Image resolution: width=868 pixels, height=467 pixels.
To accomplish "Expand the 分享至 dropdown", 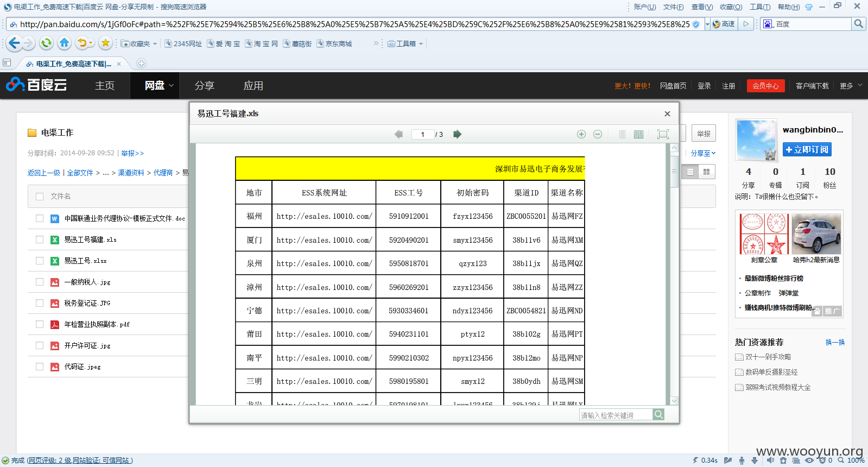I will point(703,153).
